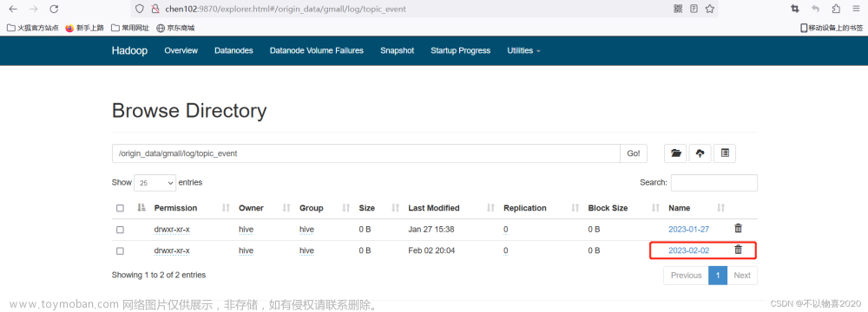Click the screenshot crop icon in toolbar

[795, 9]
